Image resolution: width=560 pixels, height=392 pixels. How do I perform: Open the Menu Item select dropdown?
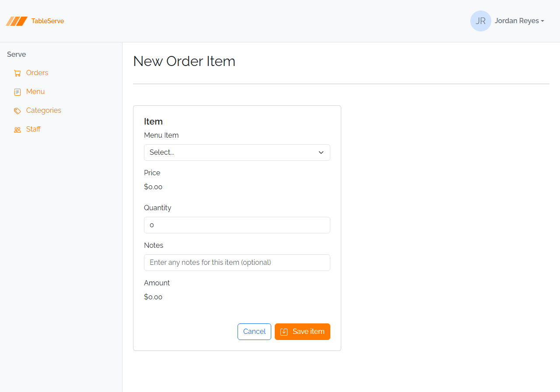pos(237,153)
